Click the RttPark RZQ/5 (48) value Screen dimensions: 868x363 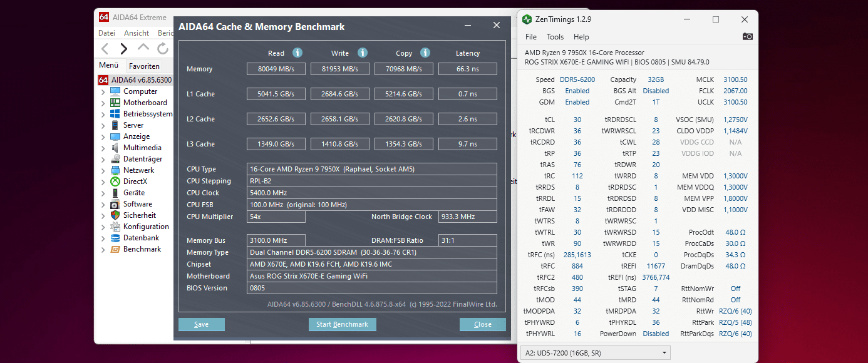pos(735,322)
